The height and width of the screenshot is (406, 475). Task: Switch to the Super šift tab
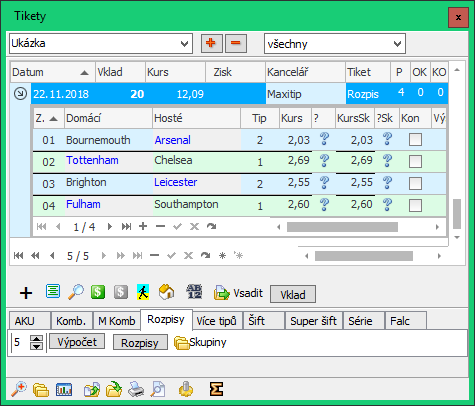tap(313, 321)
